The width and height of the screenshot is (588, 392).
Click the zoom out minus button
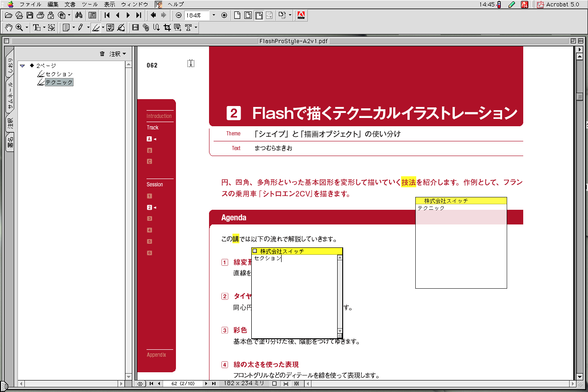pos(179,15)
